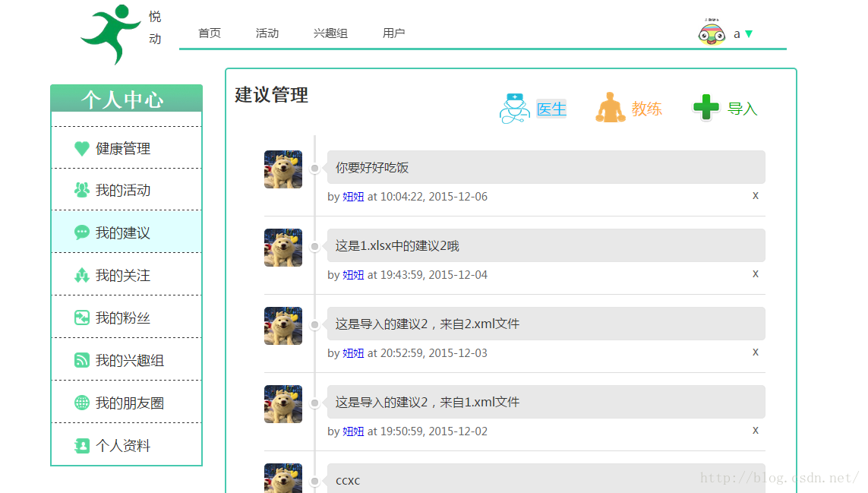Click the chat bubble icon beside 我的建议
The image size is (868, 493).
coord(82,232)
